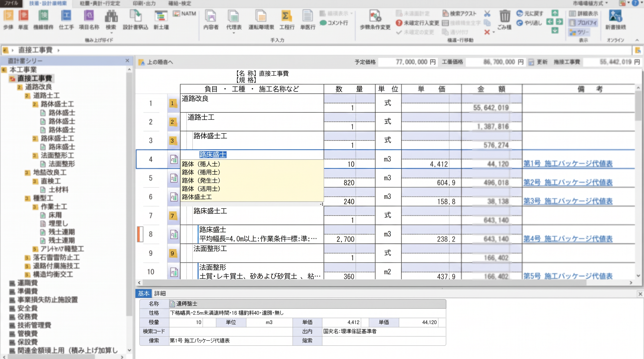644x359 pixels.
Task: Toggle the プロパティ panel display
Action: [583, 23]
